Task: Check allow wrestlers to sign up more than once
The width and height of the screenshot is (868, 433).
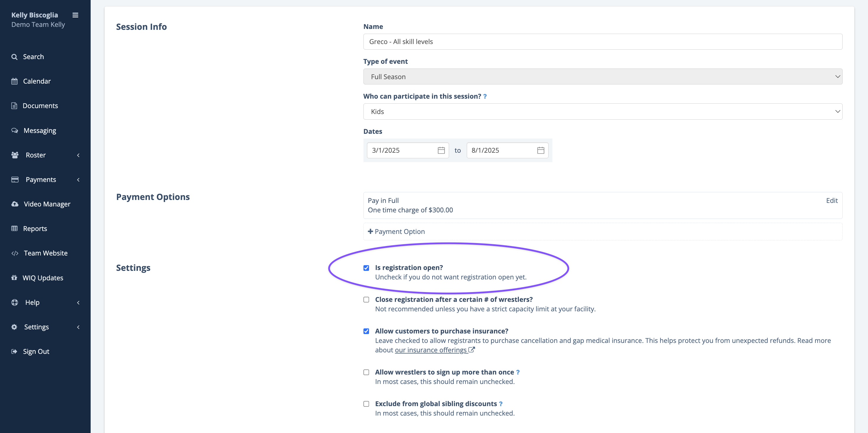Action: pos(366,373)
